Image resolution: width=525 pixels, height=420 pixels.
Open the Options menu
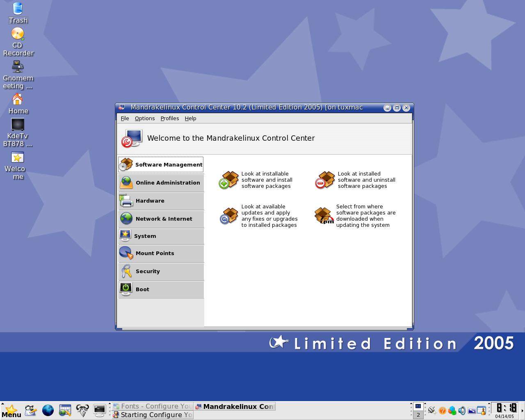(x=145, y=118)
